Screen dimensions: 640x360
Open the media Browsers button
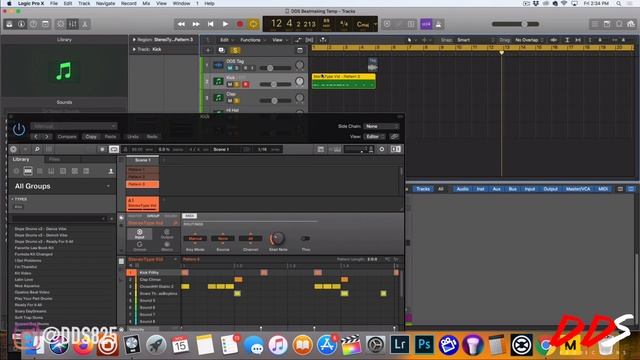631,24
